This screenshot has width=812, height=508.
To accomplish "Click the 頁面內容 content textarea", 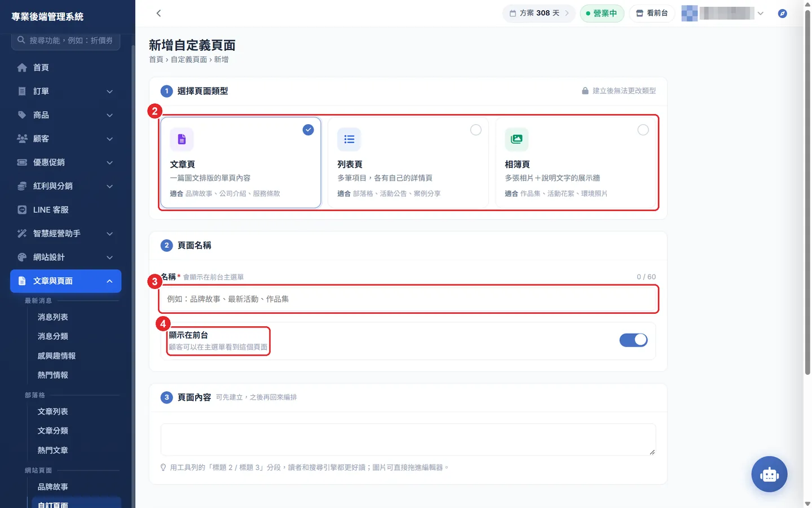I will click(x=408, y=439).
